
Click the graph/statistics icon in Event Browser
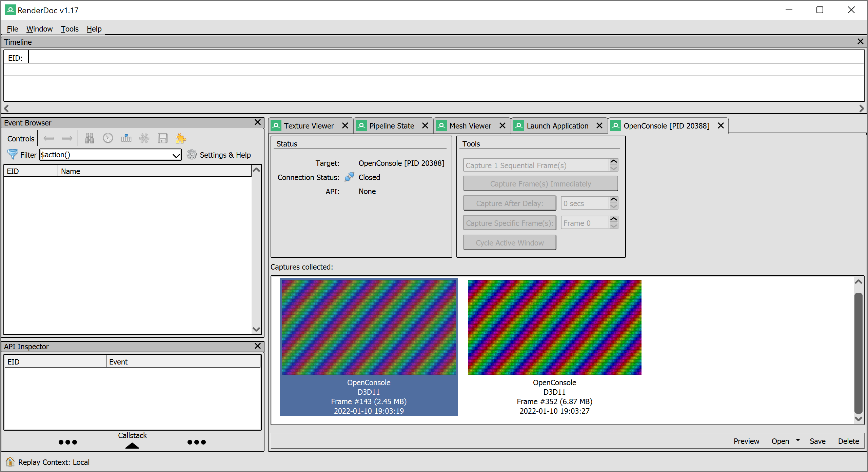tap(125, 138)
